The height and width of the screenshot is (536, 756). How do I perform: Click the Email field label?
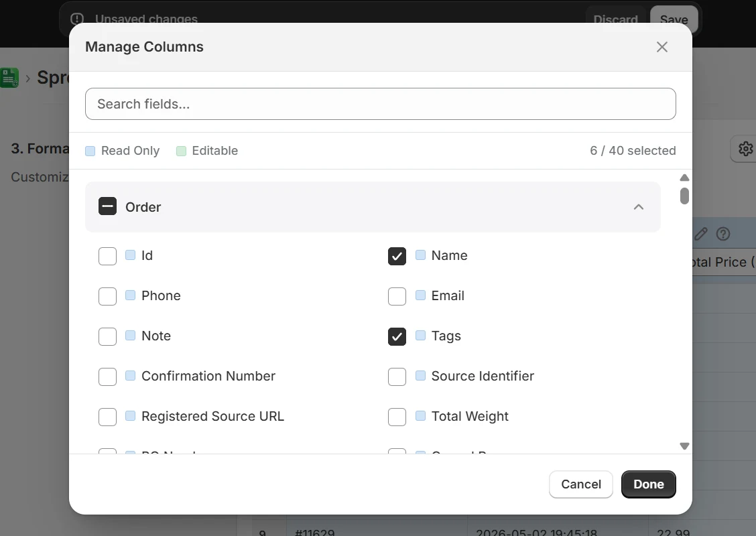click(x=448, y=295)
